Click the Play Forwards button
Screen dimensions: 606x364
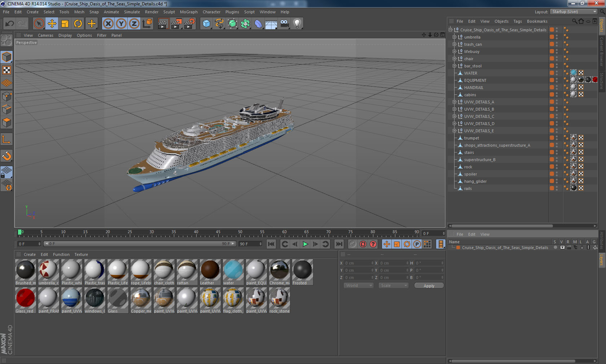[x=305, y=244]
